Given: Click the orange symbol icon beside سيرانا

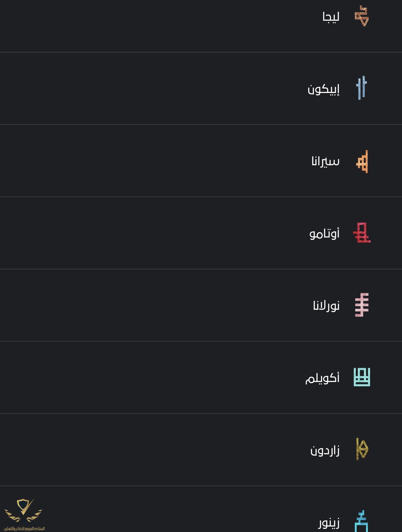Looking at the screenshot, I should pyautogui.click(x=362, y=162).
